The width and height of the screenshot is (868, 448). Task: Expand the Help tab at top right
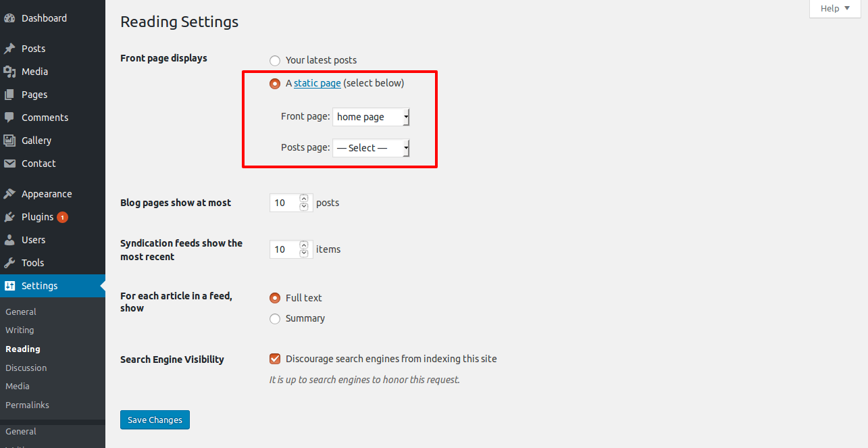pos(835,8)
